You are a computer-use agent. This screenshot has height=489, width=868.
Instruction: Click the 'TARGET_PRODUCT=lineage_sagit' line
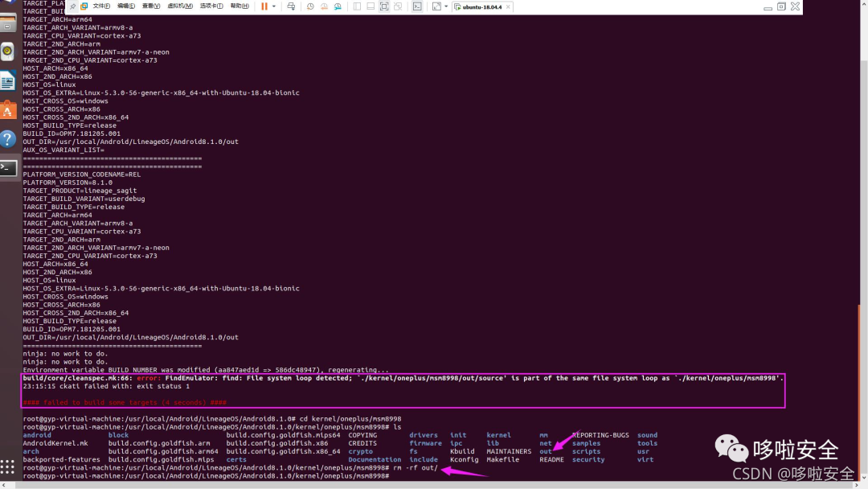pyautogui.click(x=80, y=191)
